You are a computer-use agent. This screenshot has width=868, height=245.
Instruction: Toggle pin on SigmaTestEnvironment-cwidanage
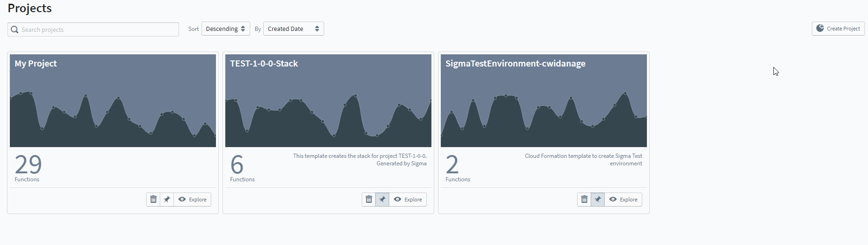tap(598, 200)
